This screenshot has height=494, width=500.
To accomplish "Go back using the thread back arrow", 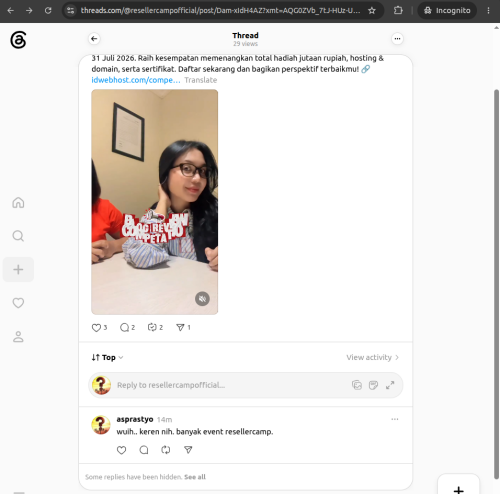I will pos(94,39).
